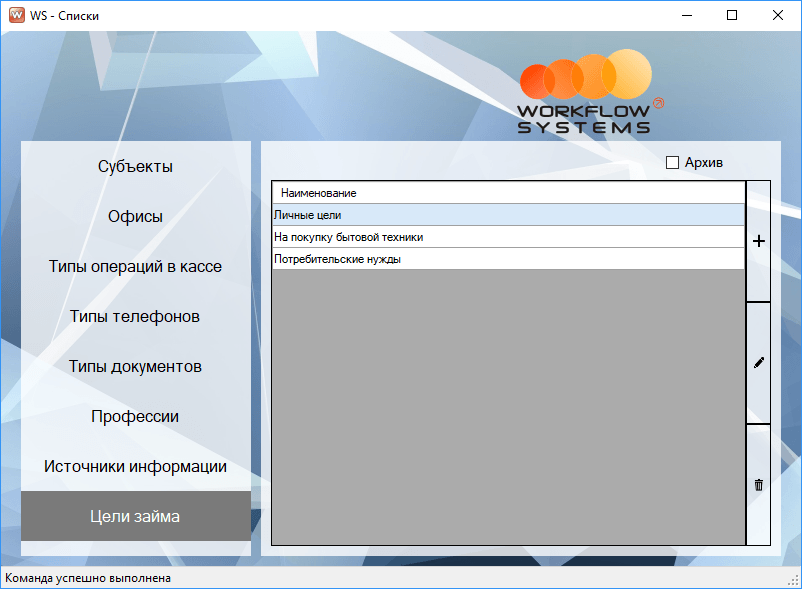Click the Workflow Systems logo

click(x=589, y=92)
